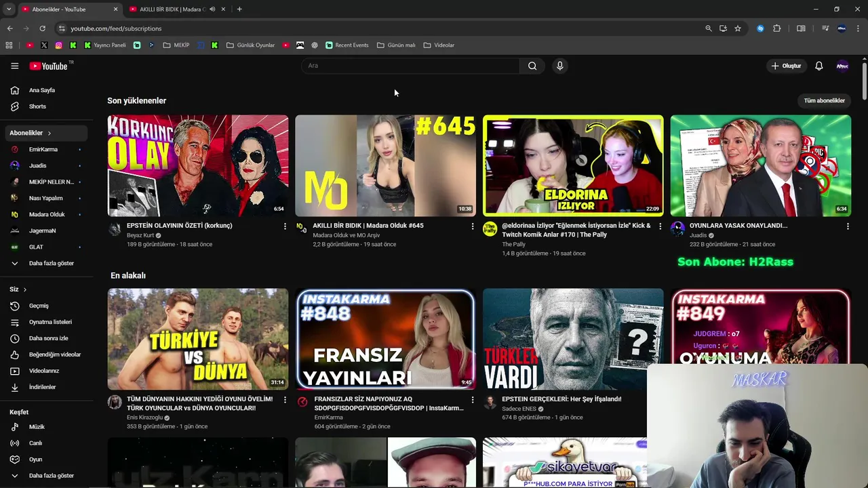Open options for @eldorinaa İzliyor video
The image size is (868, 488).
(660, 226)
